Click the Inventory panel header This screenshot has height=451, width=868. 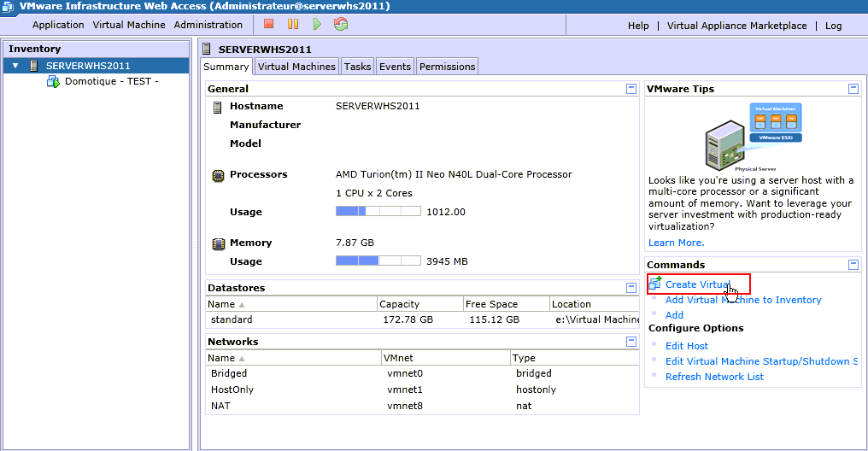pos(97,49)
